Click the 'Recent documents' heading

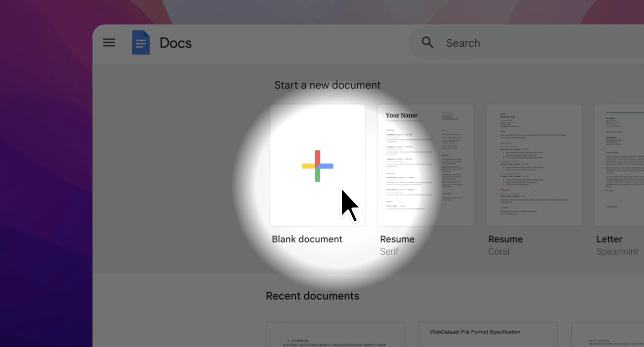coord(312,296)
